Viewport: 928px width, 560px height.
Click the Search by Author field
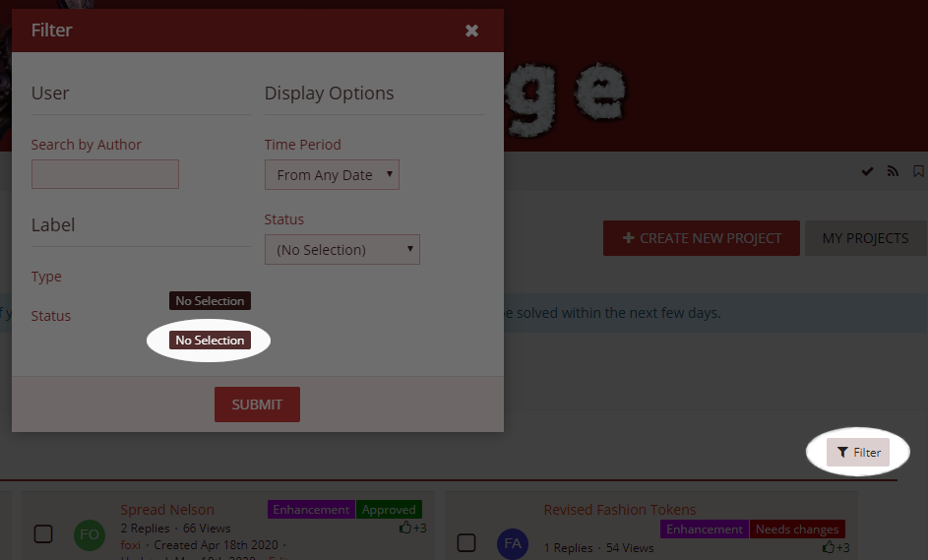105,174
